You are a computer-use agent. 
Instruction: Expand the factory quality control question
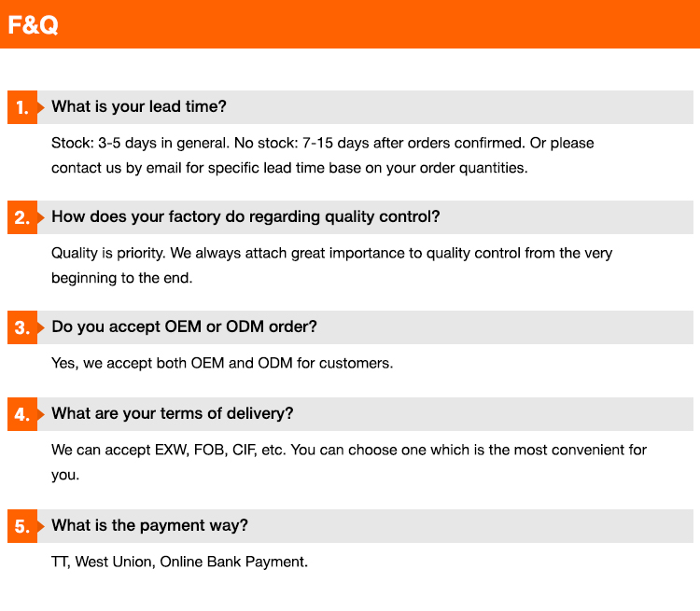[x=245, y=217]
